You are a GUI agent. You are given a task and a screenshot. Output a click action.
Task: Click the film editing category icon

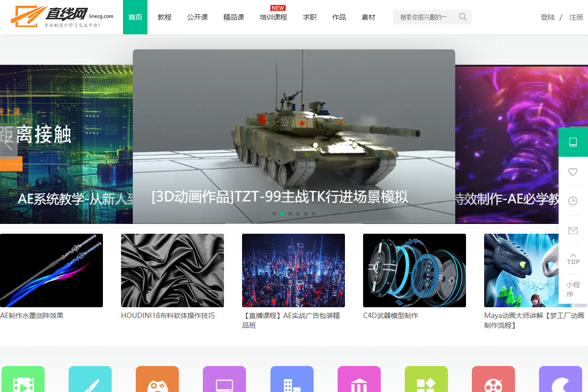point(23,379)
